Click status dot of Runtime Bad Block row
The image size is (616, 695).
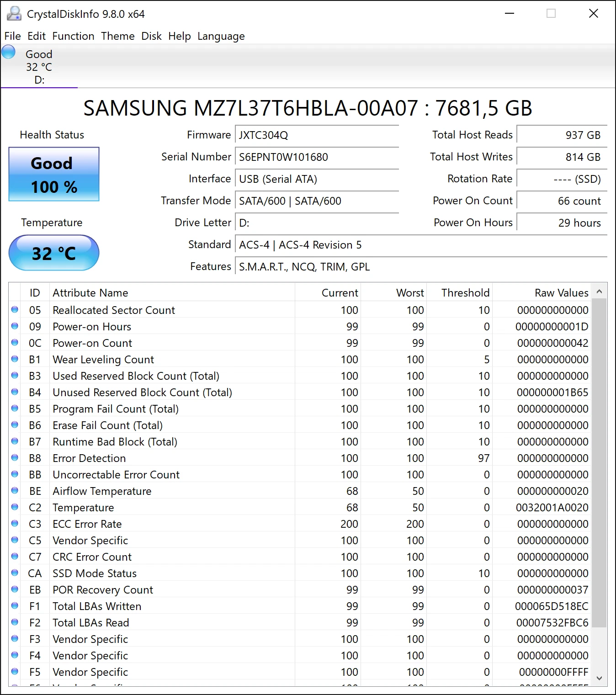tap(15, 441)
